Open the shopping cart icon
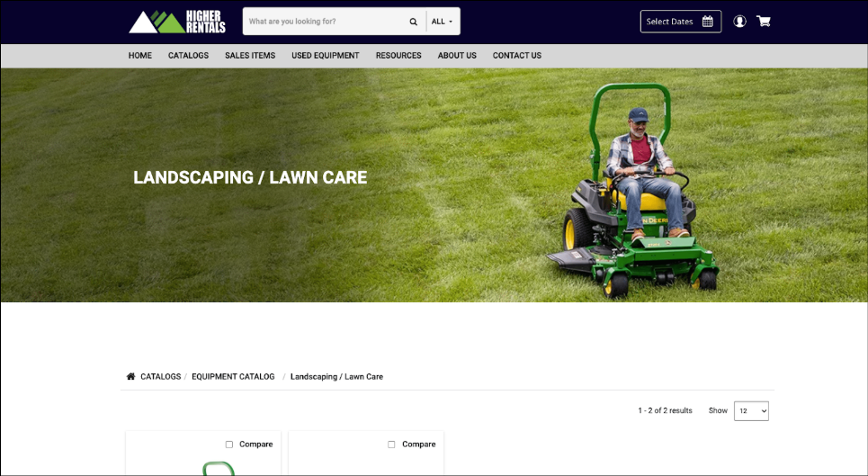This screenshot has height=476, width=868. tap(764, 21)
